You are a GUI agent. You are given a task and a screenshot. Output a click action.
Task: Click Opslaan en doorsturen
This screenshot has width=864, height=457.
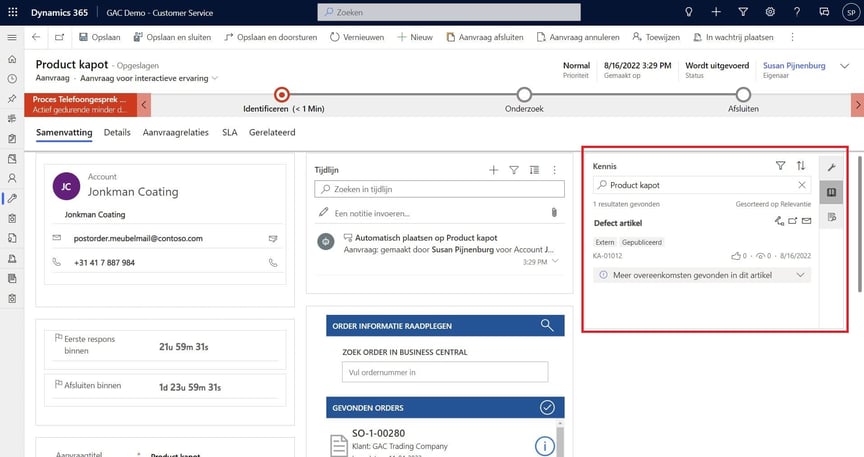[271, 37]
